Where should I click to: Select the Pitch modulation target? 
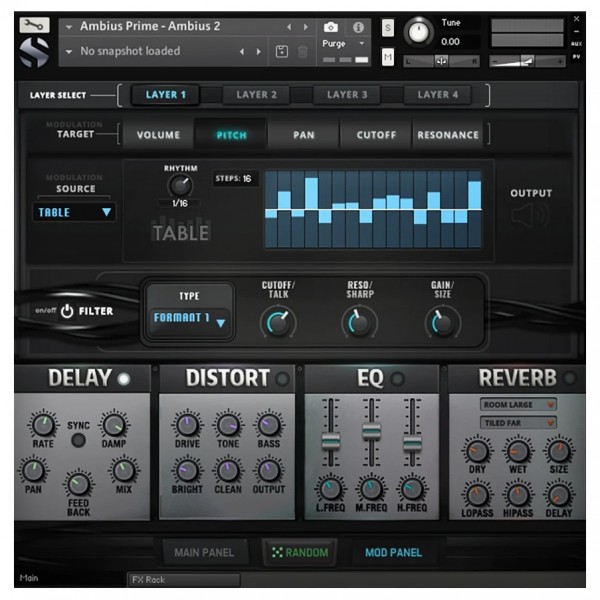(231, 135)
